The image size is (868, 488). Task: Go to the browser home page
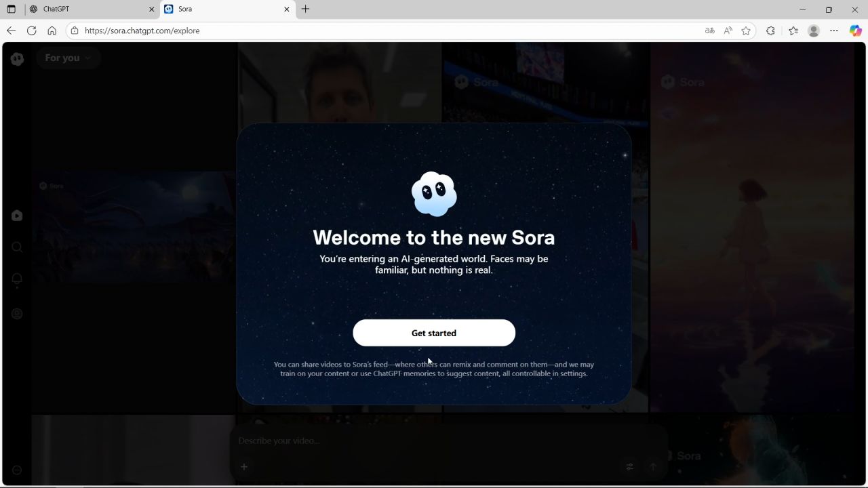(x=52, y=30)
